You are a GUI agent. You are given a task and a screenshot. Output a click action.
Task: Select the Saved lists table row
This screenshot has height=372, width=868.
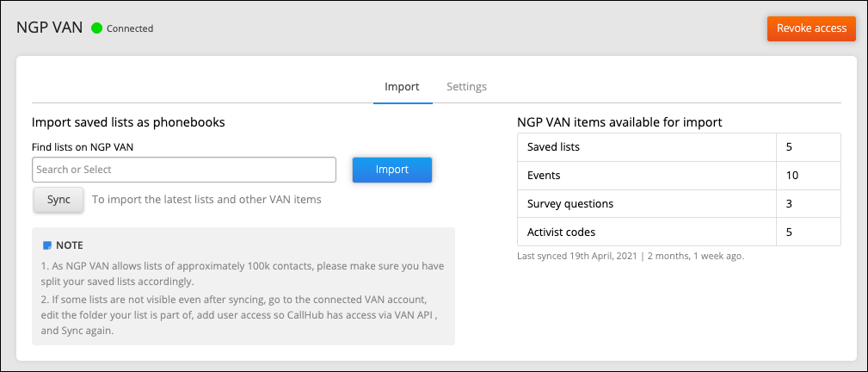[x=646, y=147]
